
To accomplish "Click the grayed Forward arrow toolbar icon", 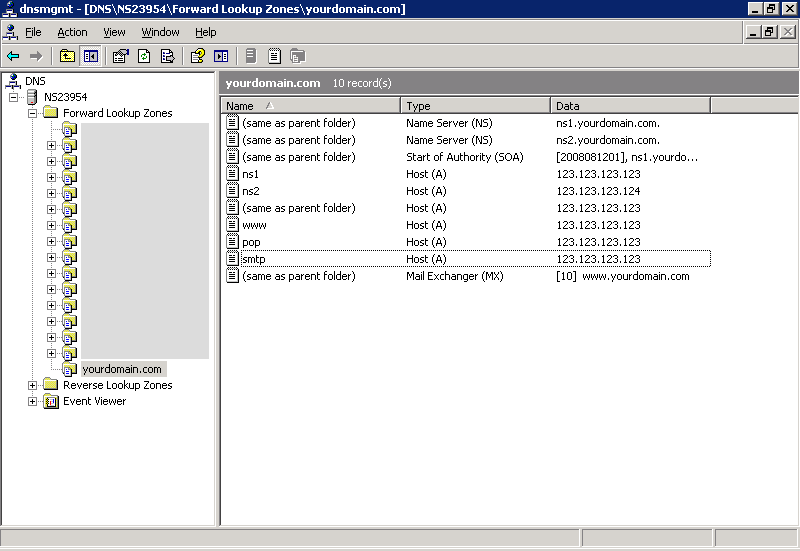I will pos(36,56).
